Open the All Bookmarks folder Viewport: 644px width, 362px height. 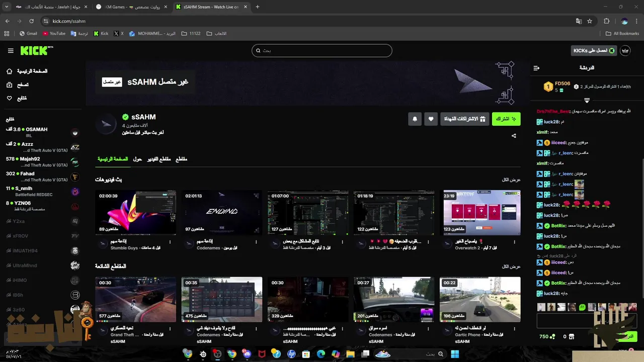622,34
